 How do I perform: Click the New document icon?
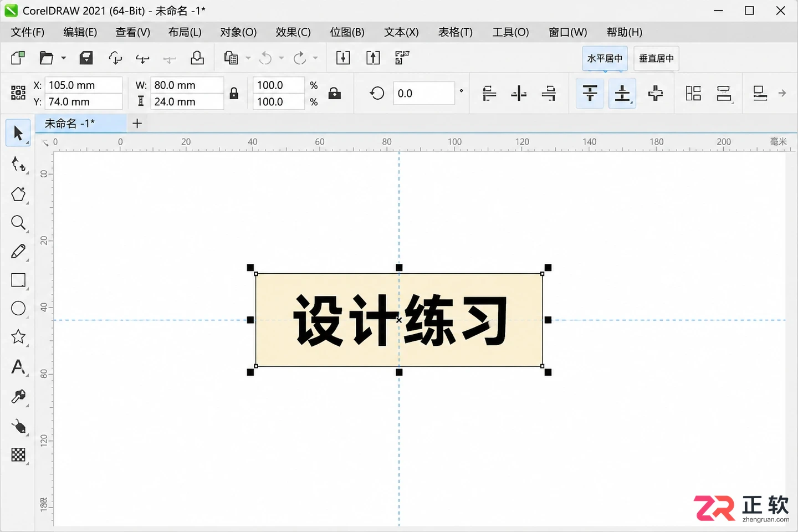click(x=18, y=58)
